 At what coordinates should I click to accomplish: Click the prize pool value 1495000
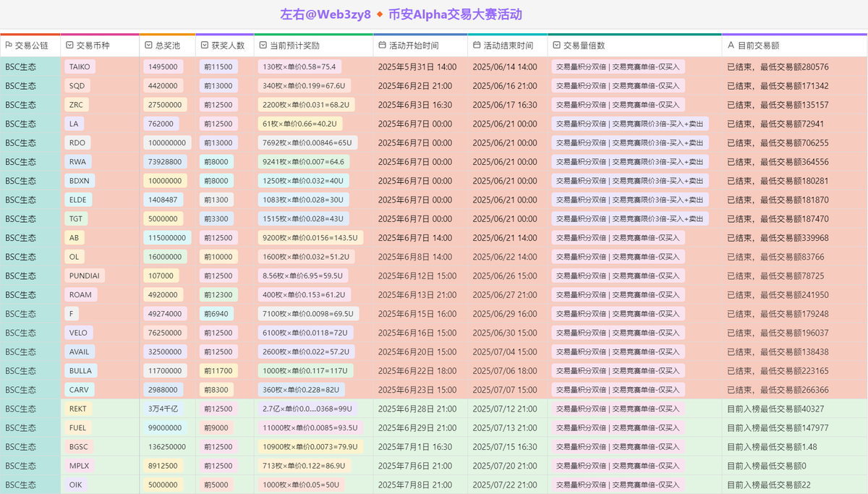click(163, 67)
